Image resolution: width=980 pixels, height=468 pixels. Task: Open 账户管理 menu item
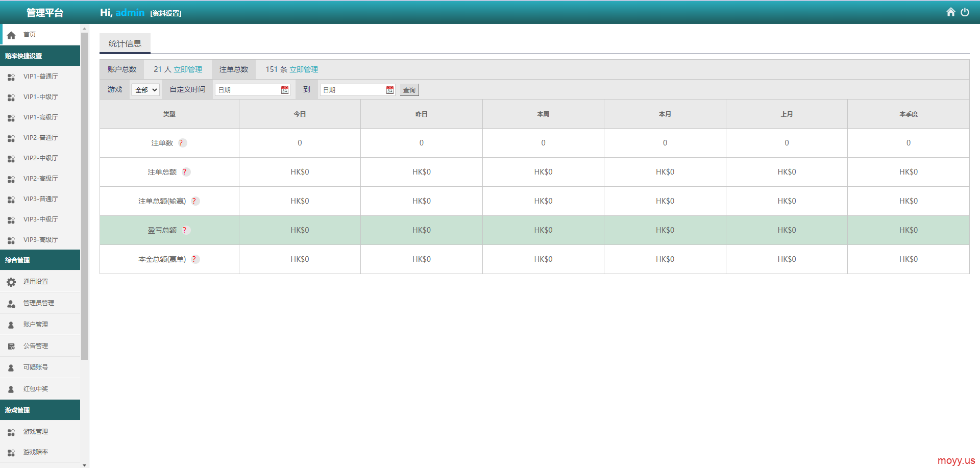coord(40,325)
